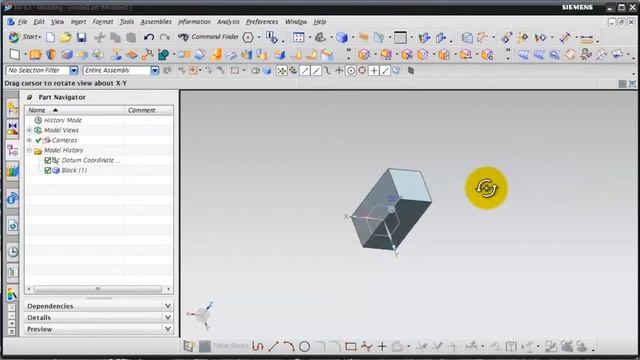This screenshot has width=640, height=360.
Task: Click the Sketch in Task Environment icon
Action: [x=189, y=346]
